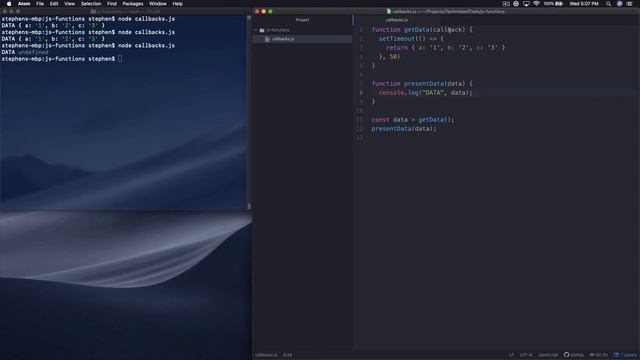Minimize the Atom window with yellow button
The width and height of the screenshot is (640, 360).
coord(264,11)
